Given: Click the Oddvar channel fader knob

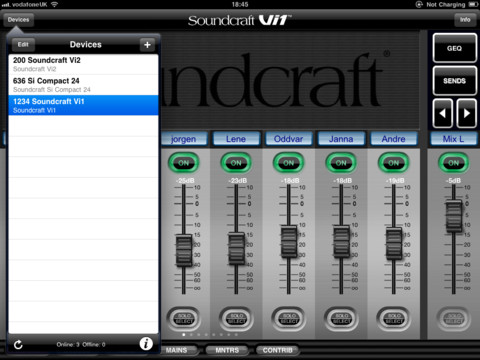Looking at the screenshot, I should pos(289,242).
